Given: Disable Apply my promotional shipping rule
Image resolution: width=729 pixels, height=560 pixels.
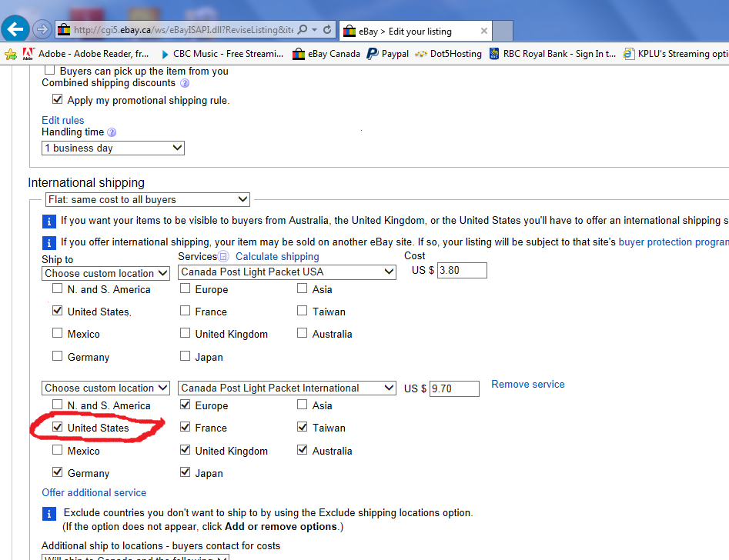Looking at the screenshot, I should click(58, 99).
